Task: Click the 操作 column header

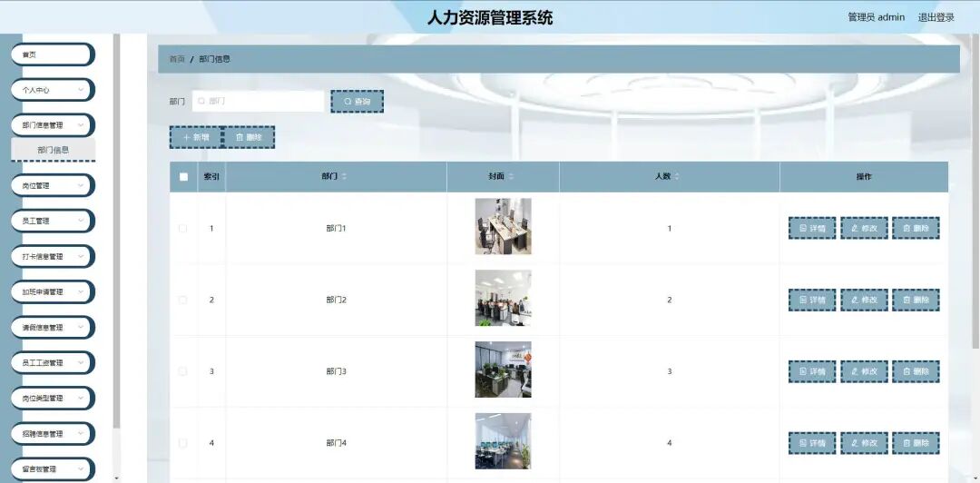Action: tap(864, 177)
